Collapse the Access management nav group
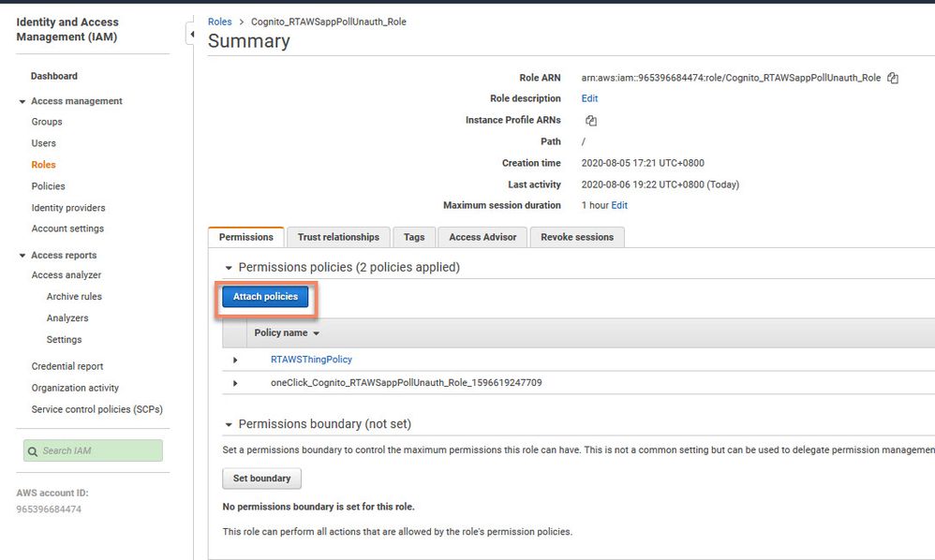The width and height of the screenshot is (935, 560). point(22,101)
